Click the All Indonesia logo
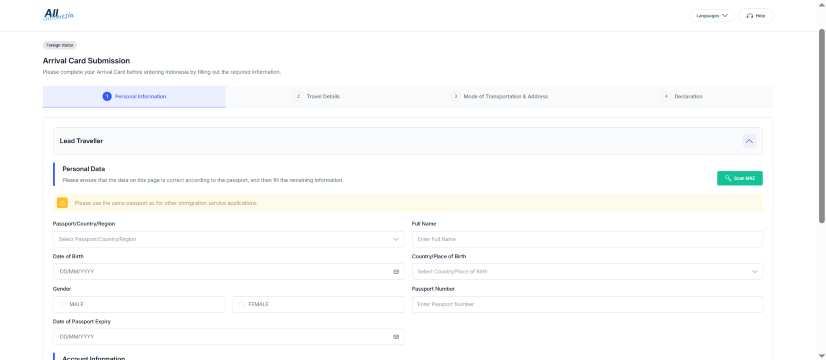 [x=59, y=15]
